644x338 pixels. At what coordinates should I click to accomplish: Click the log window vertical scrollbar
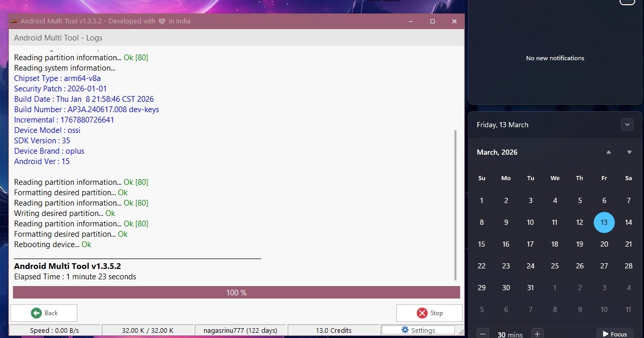click(455, 205)
